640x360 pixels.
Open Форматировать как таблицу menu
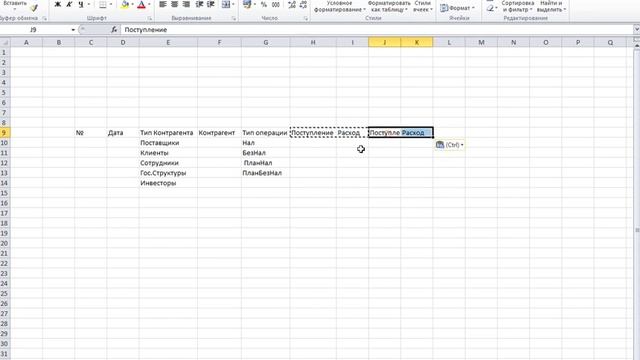click(389, 6)
